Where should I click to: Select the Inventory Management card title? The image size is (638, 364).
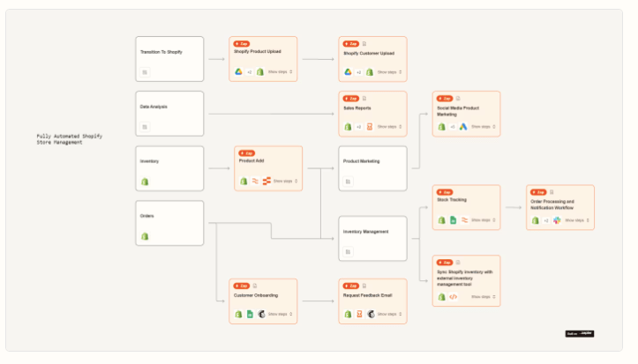[x=366, y=232]
